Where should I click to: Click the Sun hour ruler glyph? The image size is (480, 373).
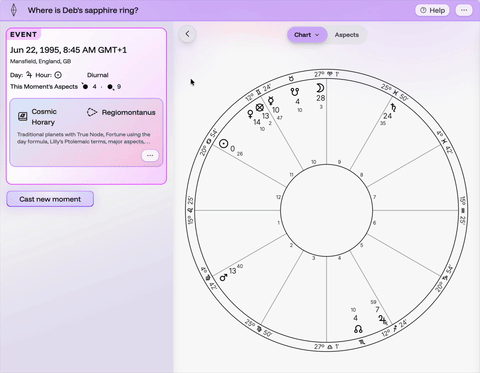pyautogui.click(x=58, y=75)
